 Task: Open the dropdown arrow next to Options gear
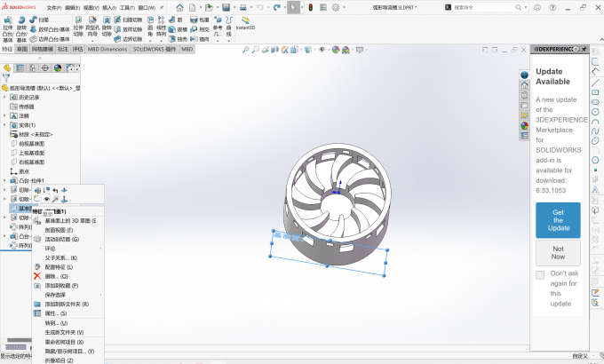point(344,7)
